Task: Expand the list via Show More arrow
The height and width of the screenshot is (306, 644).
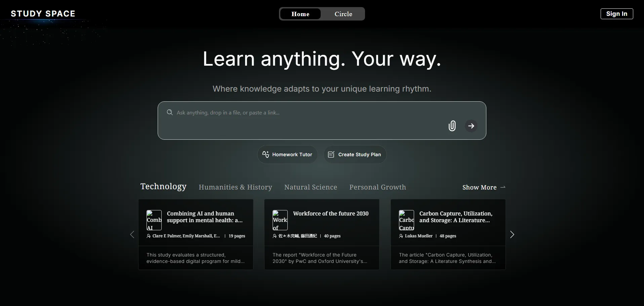Action: pyautogui.click(x=503, y=187)
